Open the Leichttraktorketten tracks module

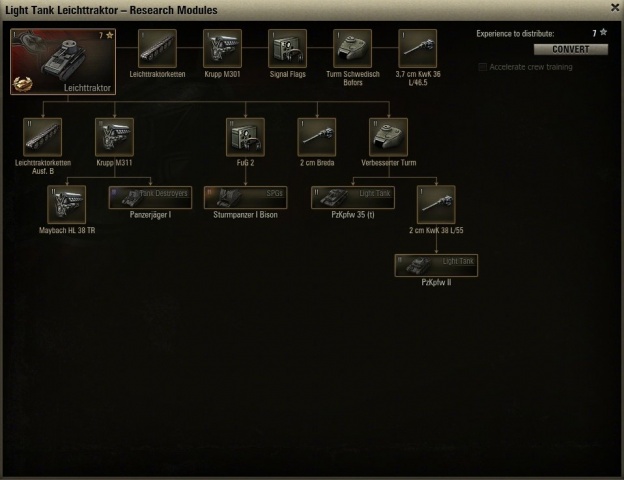[157, 48]
